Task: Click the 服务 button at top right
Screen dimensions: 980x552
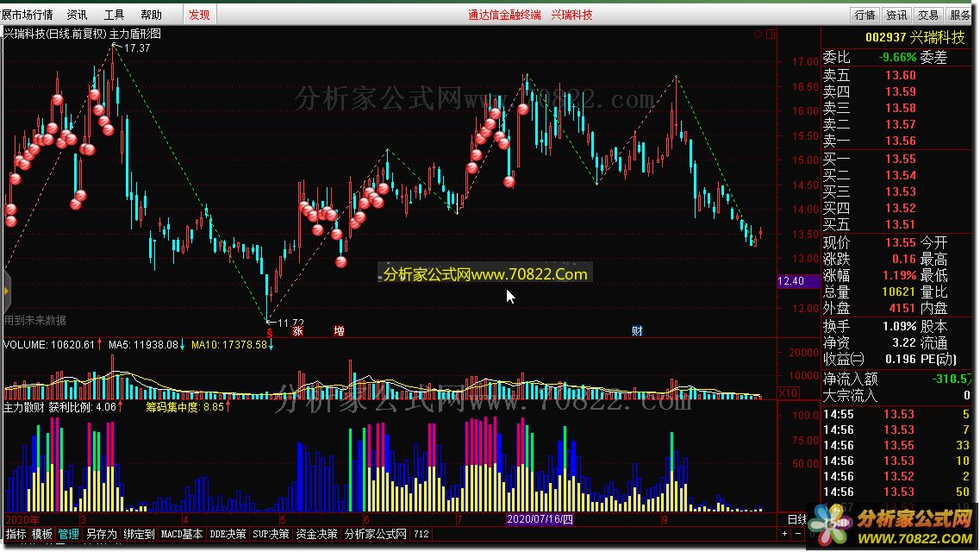Action: tap(960, 15)
